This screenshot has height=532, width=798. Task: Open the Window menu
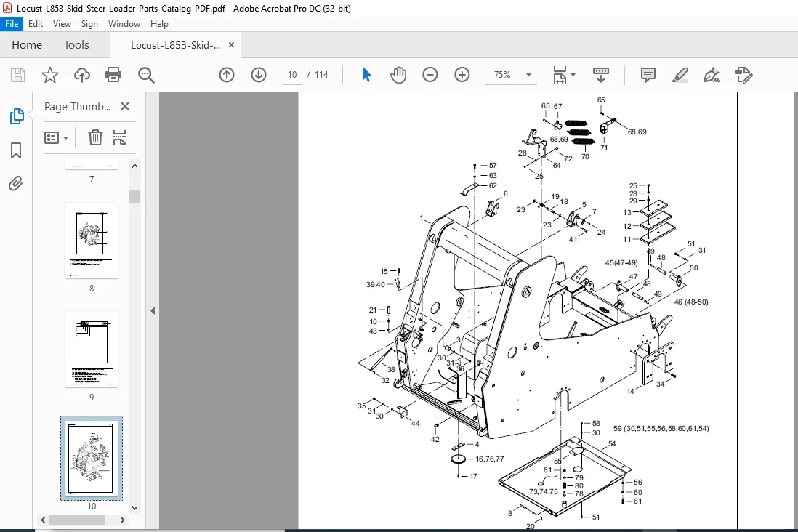pyautogui.click(x=124, y=24)
